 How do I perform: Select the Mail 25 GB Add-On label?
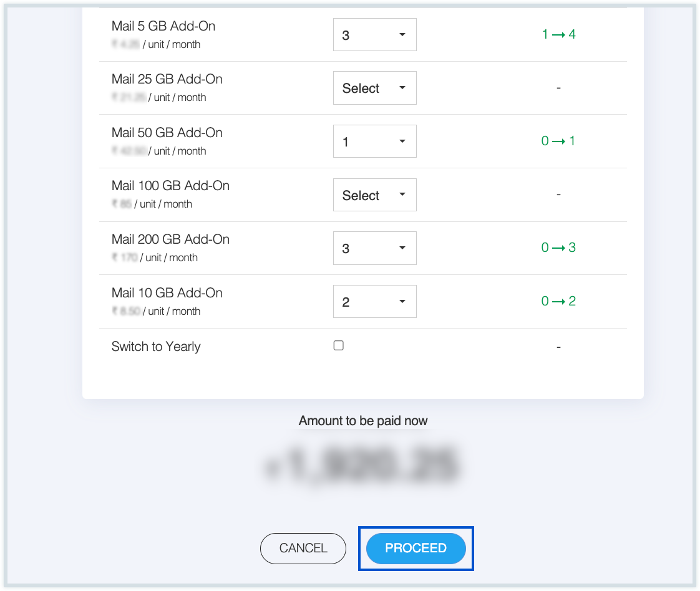click(x=167, y=79)
